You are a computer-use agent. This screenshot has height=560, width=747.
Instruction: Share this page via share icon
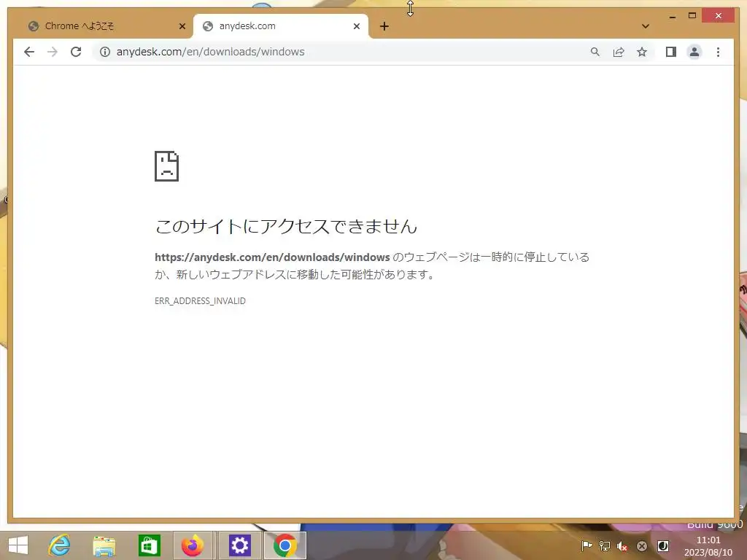619,52
